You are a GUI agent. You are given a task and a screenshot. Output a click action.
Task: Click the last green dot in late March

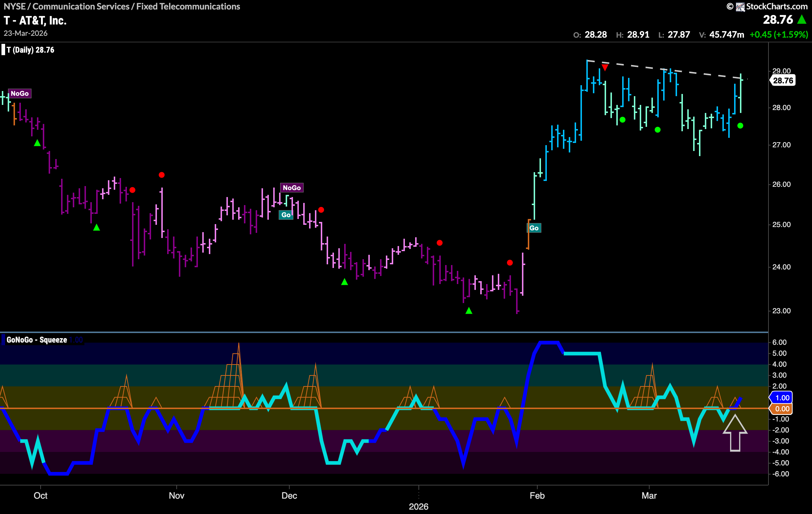740,126
